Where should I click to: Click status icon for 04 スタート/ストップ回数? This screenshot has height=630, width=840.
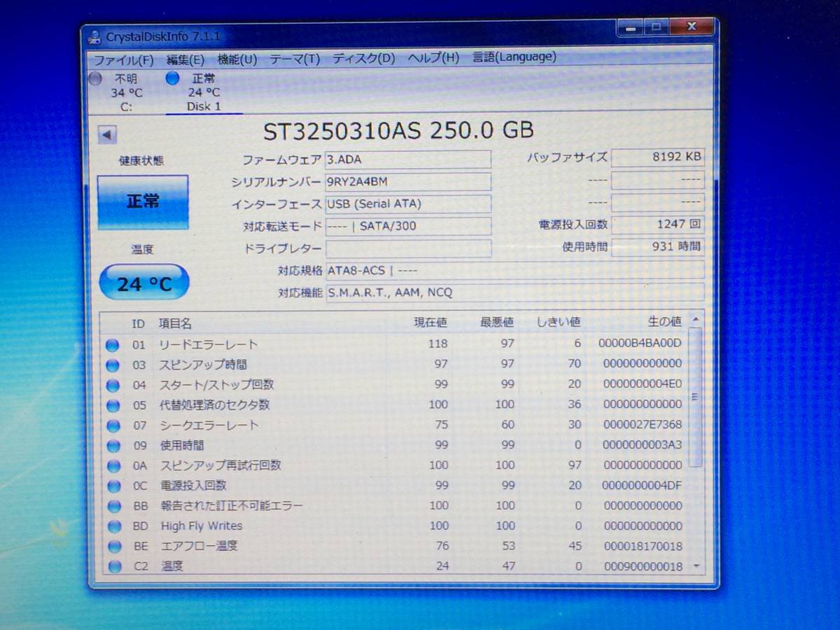pos(112,385)
